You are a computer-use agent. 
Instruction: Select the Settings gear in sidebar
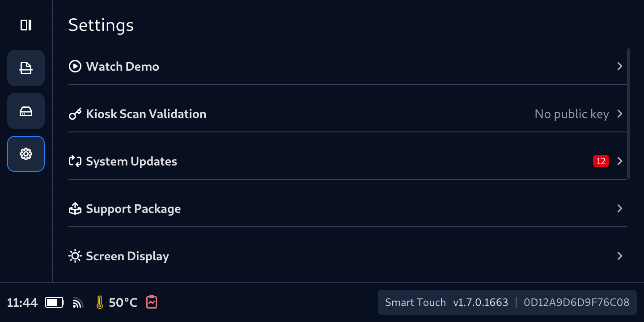pos(26,154)
